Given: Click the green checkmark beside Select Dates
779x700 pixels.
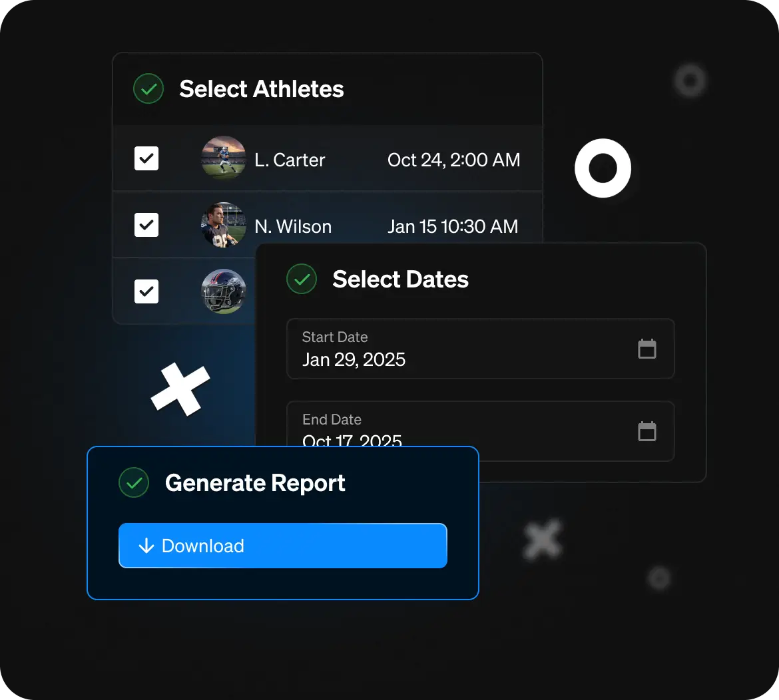Looking at the screenshot, I should pos(302,279).
